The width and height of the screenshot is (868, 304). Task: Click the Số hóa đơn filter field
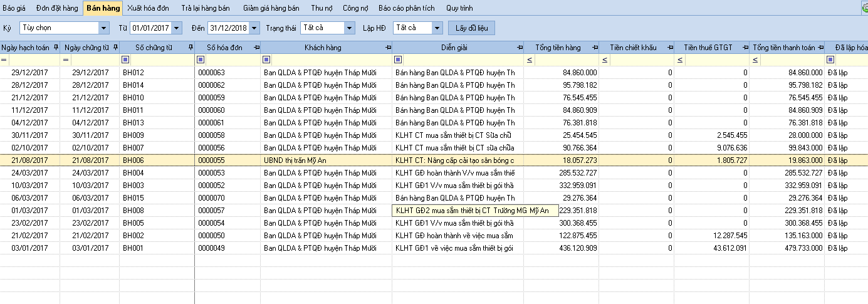click(232, 60)
